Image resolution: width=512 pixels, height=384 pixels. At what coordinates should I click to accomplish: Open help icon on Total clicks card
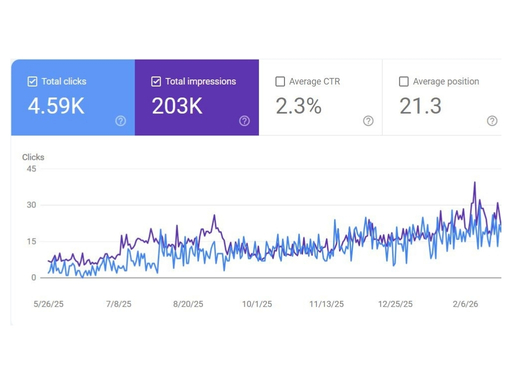click(x=121, y=121)
